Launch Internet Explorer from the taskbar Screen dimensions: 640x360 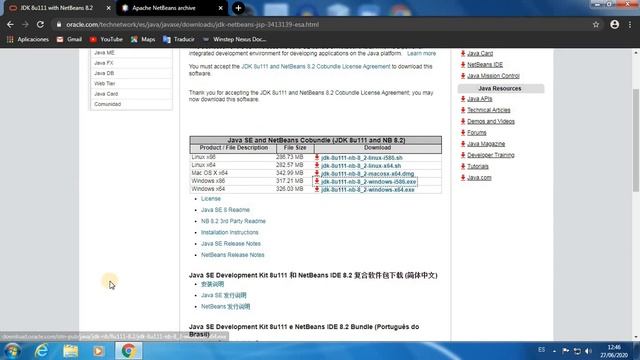pyautogui.click(x=41, y=351)
